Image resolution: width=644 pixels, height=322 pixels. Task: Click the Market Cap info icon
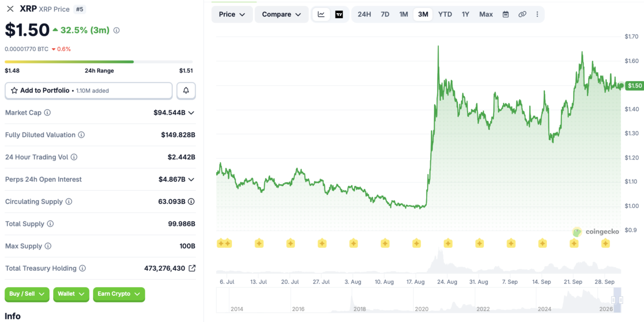click(47, 113)
